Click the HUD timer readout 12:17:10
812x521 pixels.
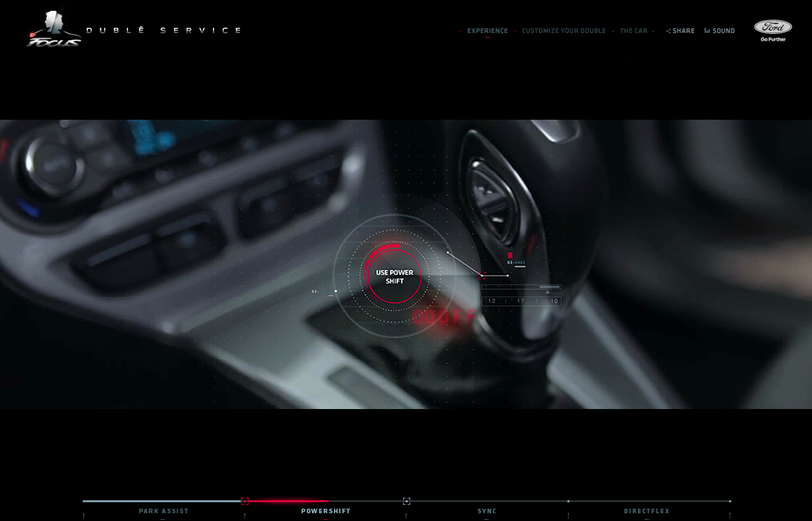522,301
